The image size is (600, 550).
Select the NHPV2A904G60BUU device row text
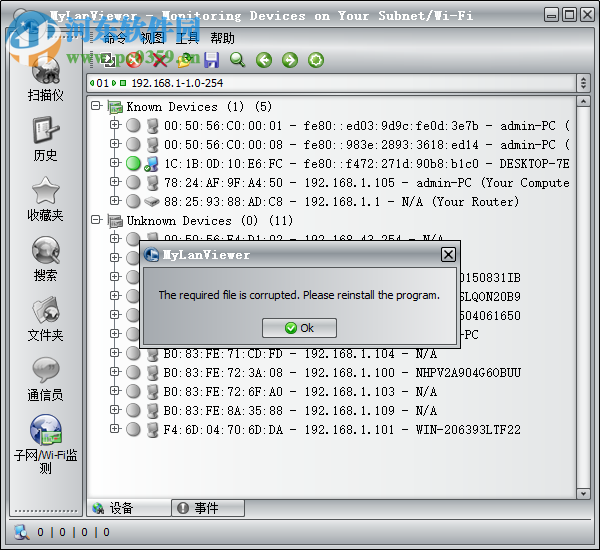pos(342,372)
